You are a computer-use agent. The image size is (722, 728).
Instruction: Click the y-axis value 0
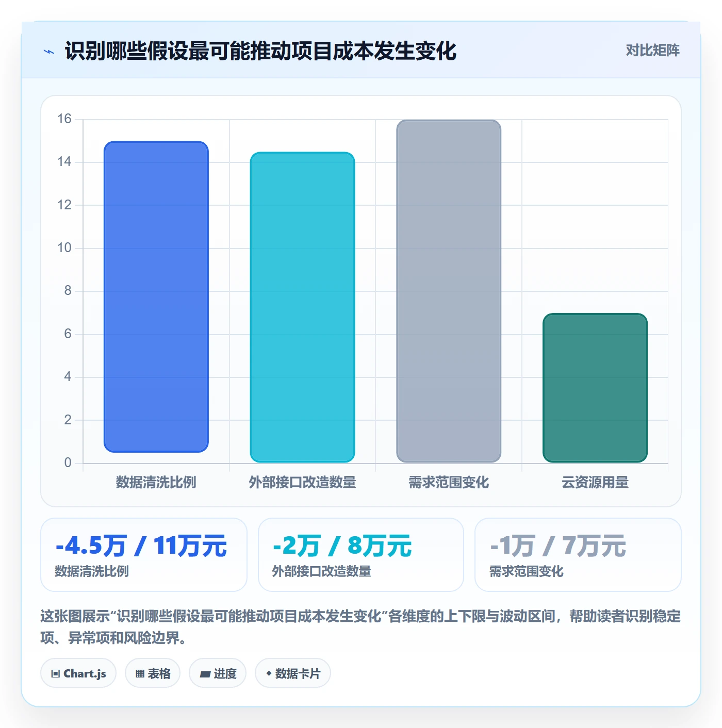pos(68,462)
